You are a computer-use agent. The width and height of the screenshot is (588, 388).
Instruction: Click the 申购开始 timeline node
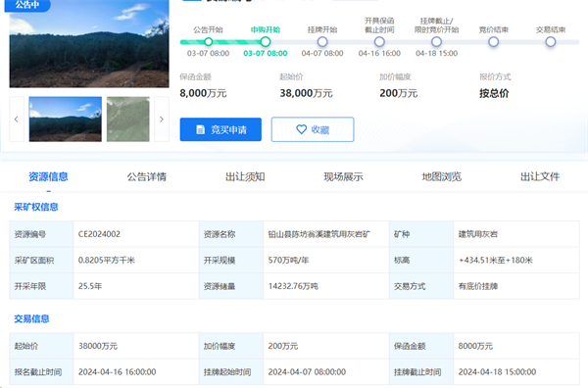click(x=266, y=41)
